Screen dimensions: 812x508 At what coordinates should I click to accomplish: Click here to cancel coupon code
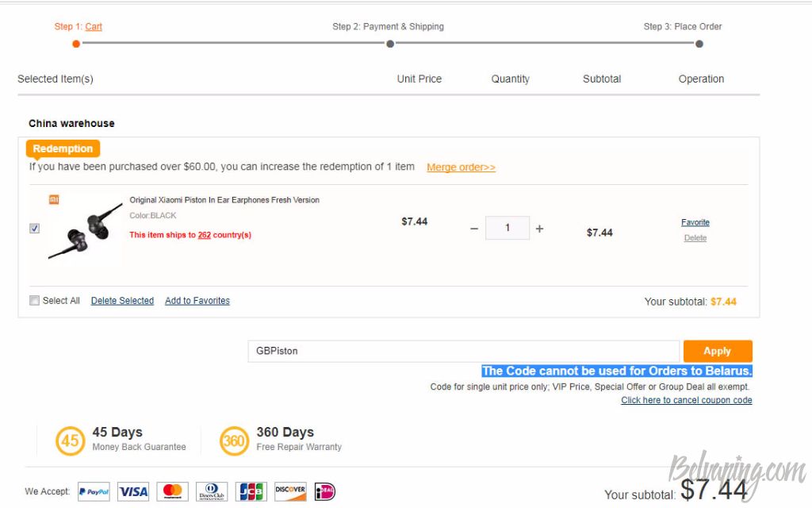point(687,400)
